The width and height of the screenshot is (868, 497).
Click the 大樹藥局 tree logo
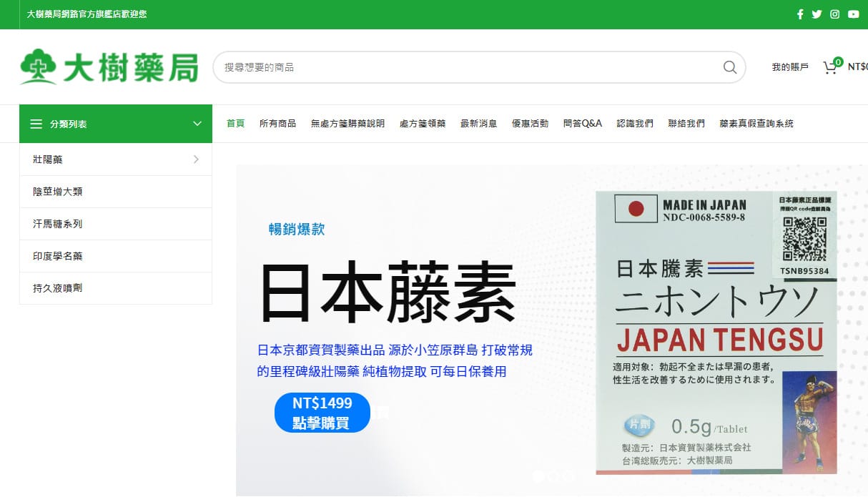tap(38, 67)
